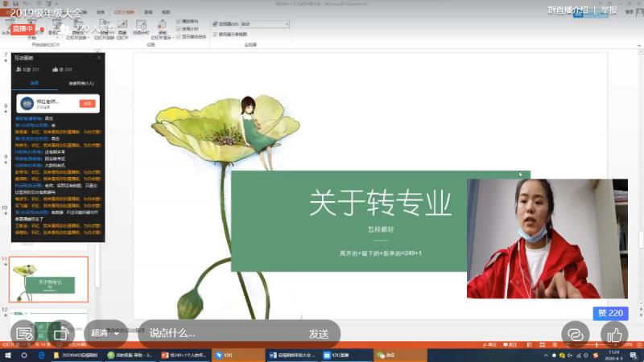Open the Windows Start menu
This screenshot has width=644, height=362.
pyautogui.click(x=8, y=356)
